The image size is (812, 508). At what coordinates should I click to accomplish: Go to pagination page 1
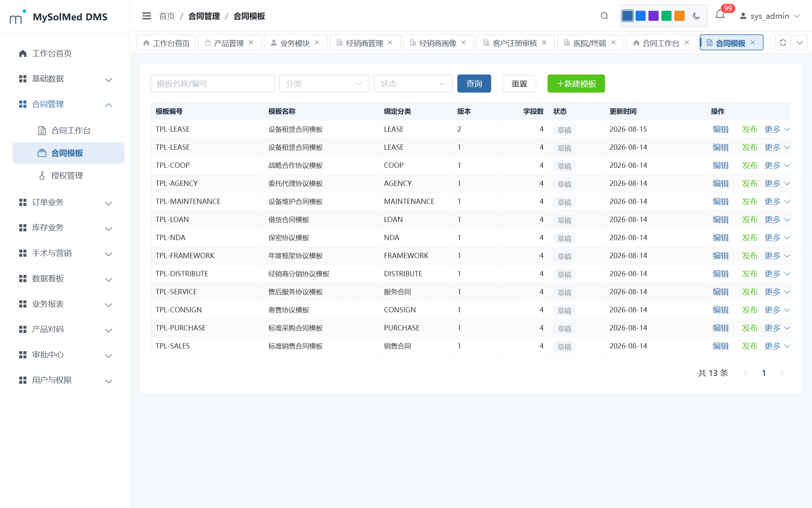pyautogui.click(x=764, y=373)
